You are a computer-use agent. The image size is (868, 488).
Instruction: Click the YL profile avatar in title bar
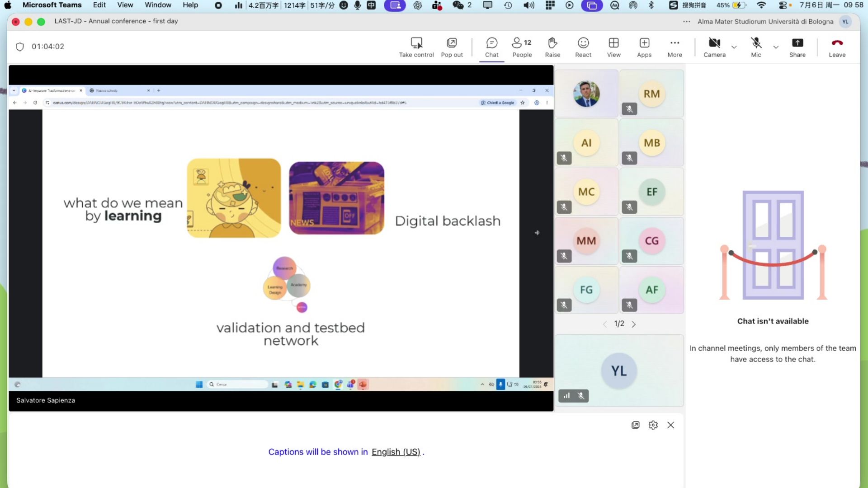click(x=845, y=22)
